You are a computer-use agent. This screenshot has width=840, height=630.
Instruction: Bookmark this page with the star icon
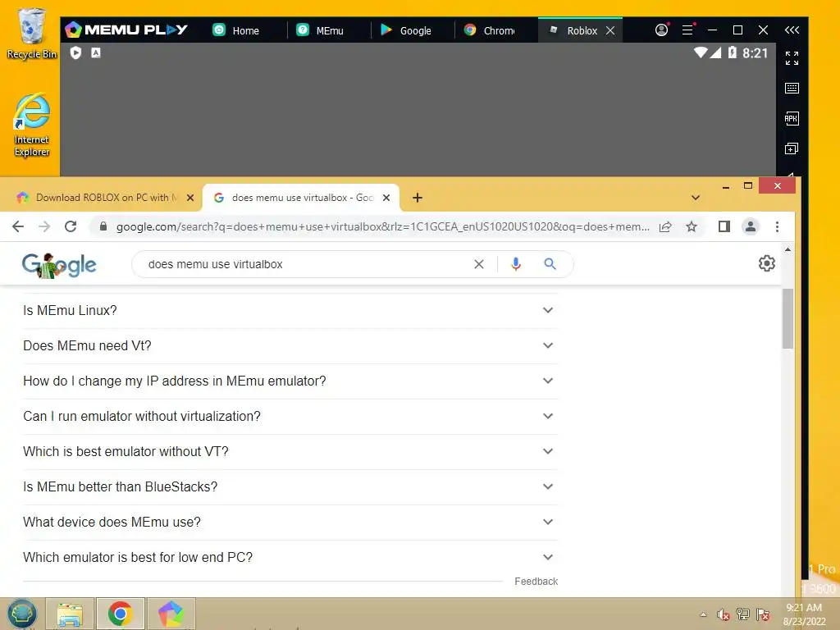[x=692, y=226]
